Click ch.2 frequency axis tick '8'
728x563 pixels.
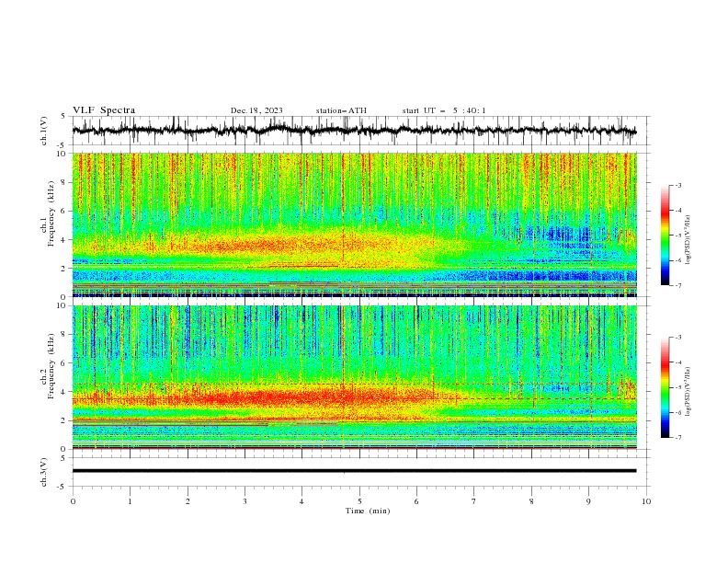(x=65, y=335)
